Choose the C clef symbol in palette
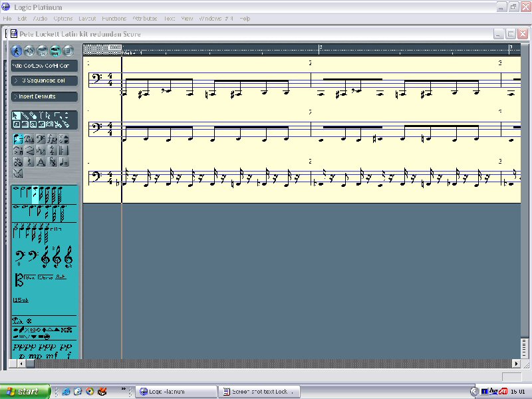This screenshot has width=532, height=399. click(17, 280)
